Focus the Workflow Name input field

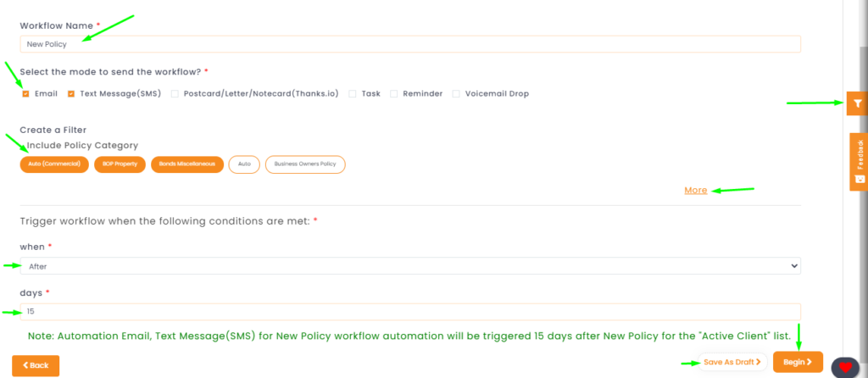(410, 44)
